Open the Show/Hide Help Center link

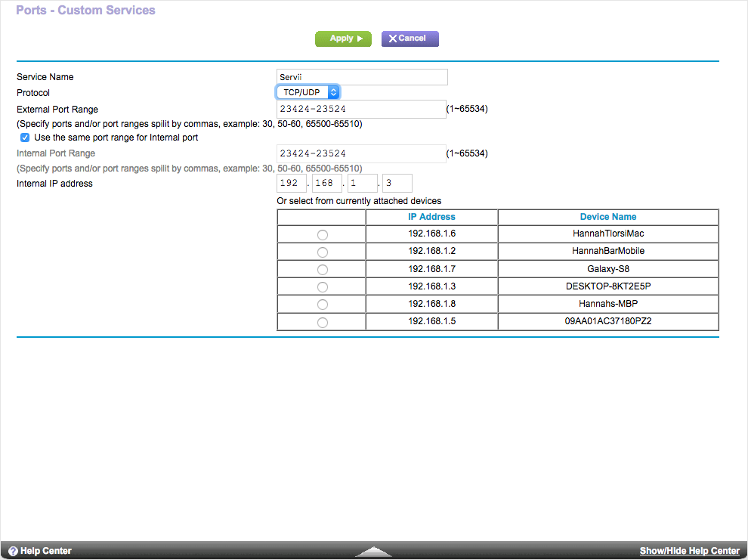(x=689, y=551)
